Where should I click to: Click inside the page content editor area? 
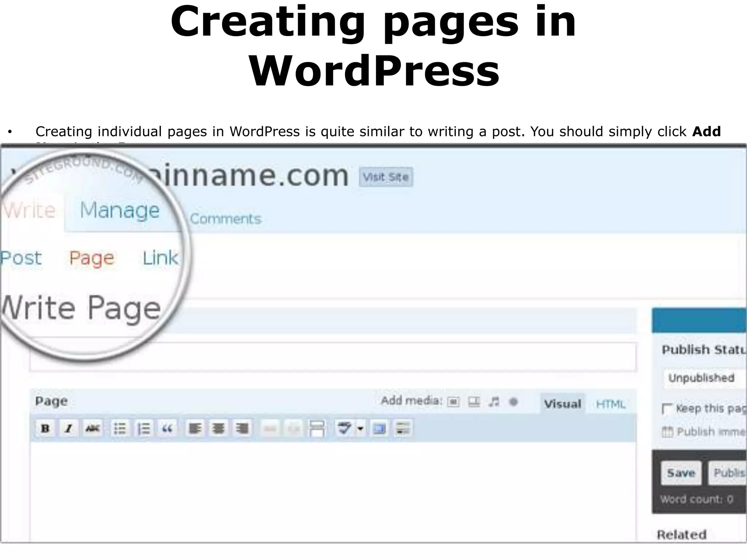click(333, 491)
